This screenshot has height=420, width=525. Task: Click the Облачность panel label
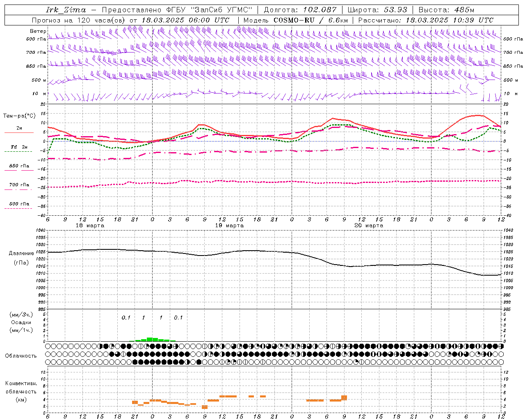[x=21, y=356]
